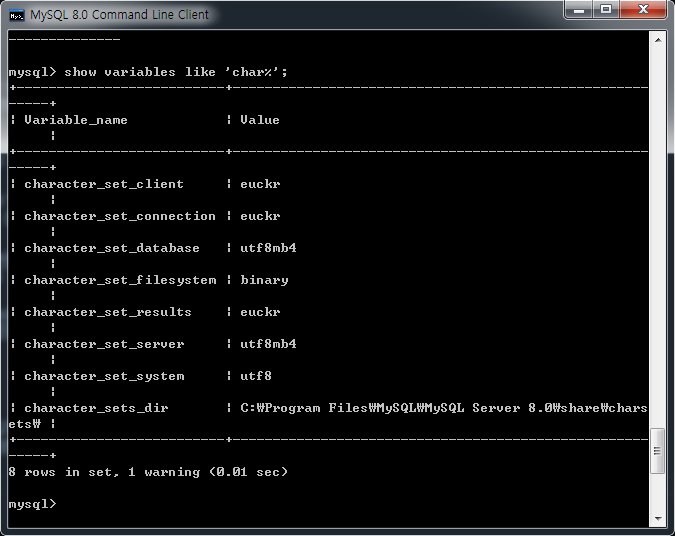Click the character_set_client row
675x536 pixels.
click(146, 184)
